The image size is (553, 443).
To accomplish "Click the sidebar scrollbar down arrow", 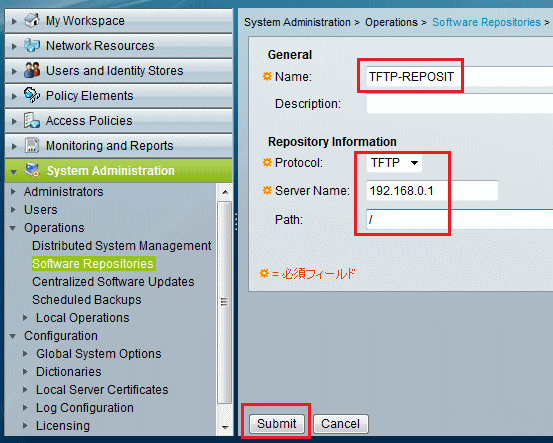I will point(225,427).
